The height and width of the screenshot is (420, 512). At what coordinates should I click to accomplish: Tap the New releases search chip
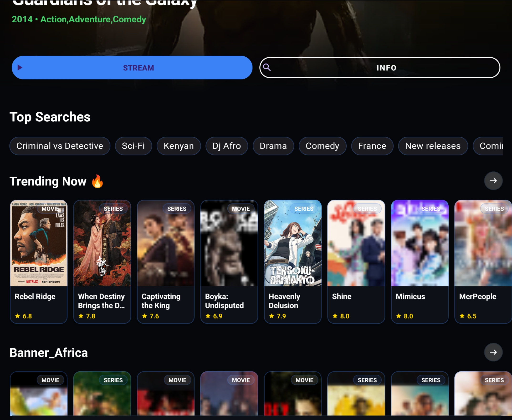point(433,146)
